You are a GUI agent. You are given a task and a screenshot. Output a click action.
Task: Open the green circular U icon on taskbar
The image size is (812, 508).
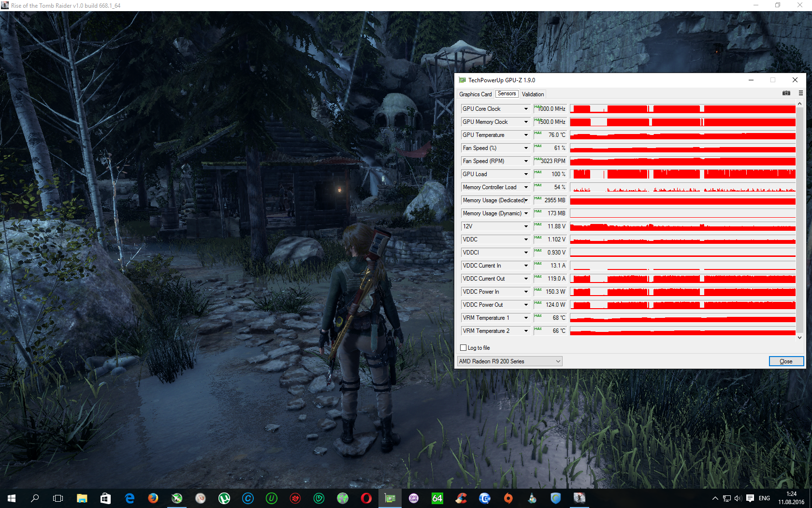pos(272,498)
